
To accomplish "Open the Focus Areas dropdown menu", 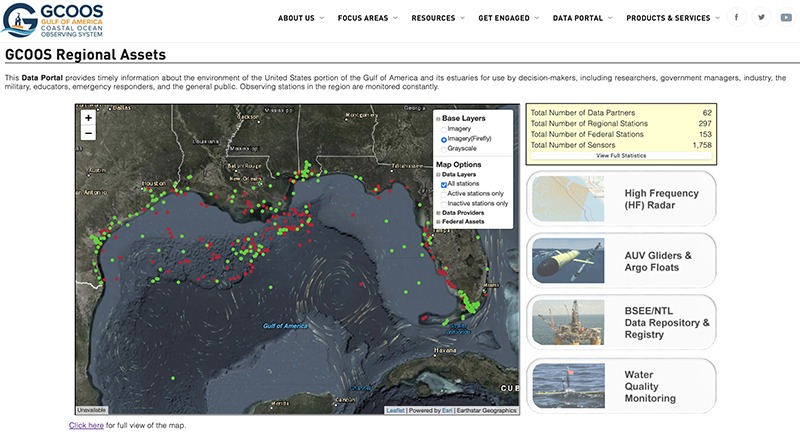I will point(367,18).
